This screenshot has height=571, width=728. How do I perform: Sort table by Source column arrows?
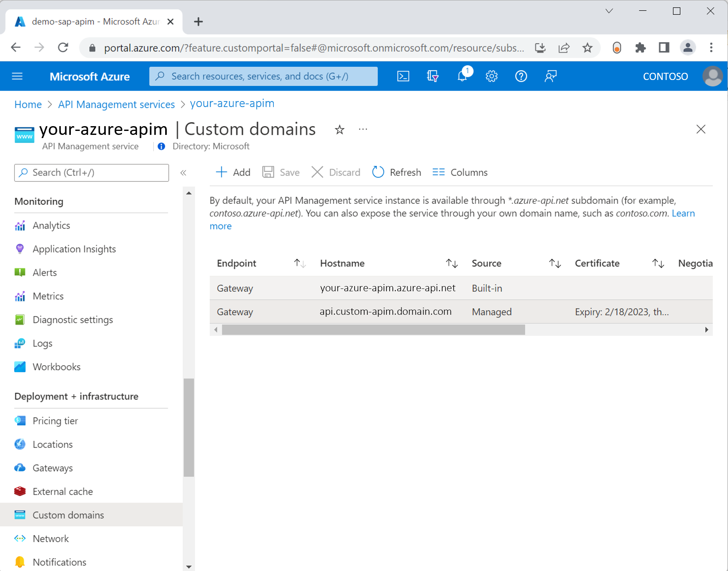coord(555,263)
